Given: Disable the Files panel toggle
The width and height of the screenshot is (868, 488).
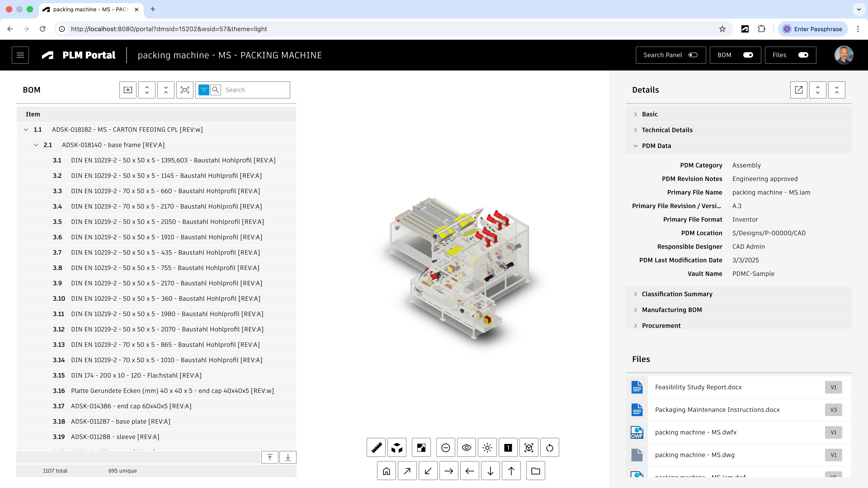Looking at the screenshot, I should coord(803,55).
